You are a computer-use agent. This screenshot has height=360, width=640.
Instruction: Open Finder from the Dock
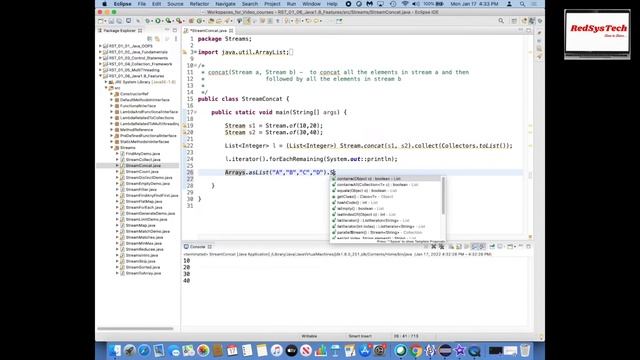[x=115, y=351]
